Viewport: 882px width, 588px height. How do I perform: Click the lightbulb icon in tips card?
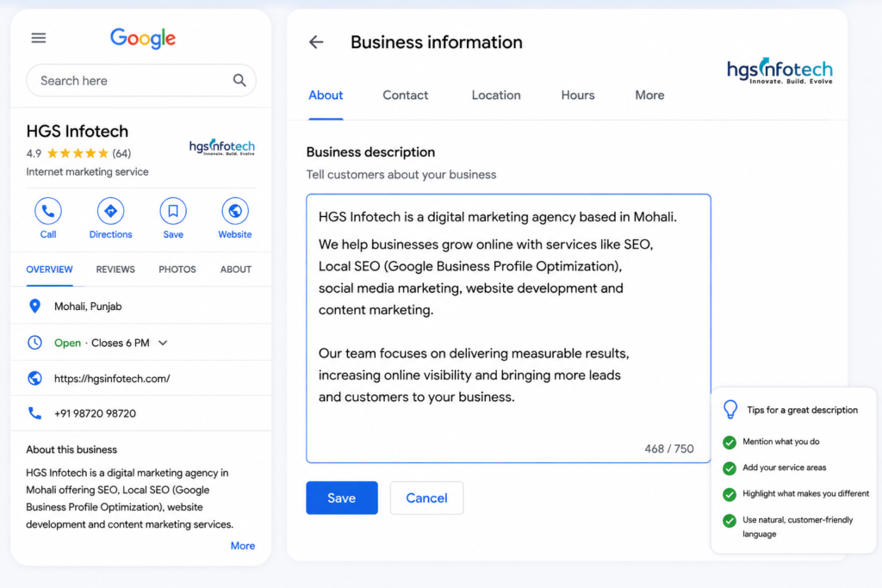[730, 409]
